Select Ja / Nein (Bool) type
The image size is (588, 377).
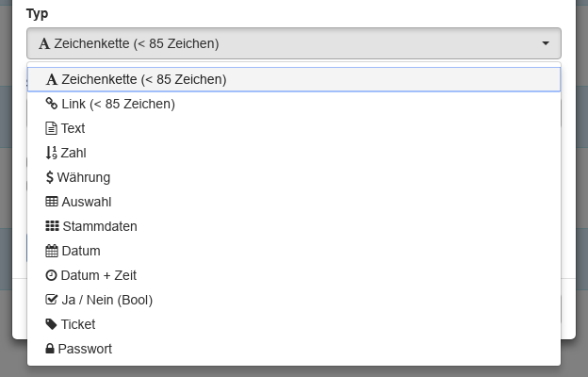pyautogui.click(x=106, y=300)
